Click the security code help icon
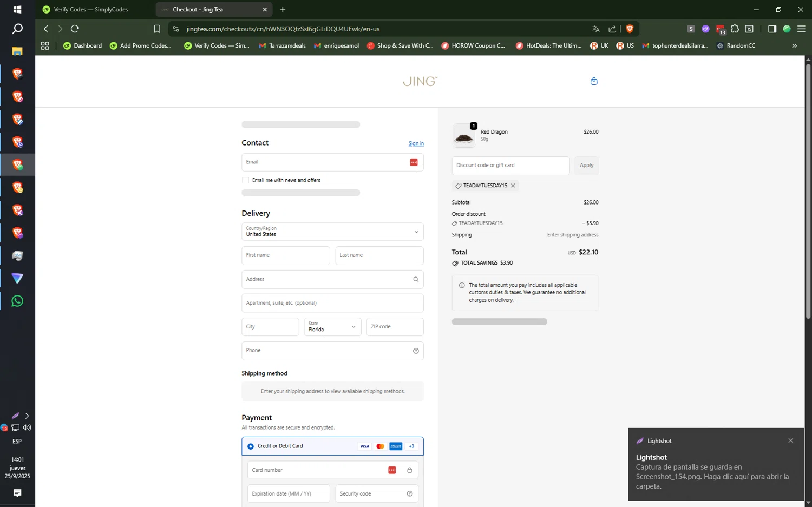This screenshot has width=812, height=507. click(x=410, y=493)
